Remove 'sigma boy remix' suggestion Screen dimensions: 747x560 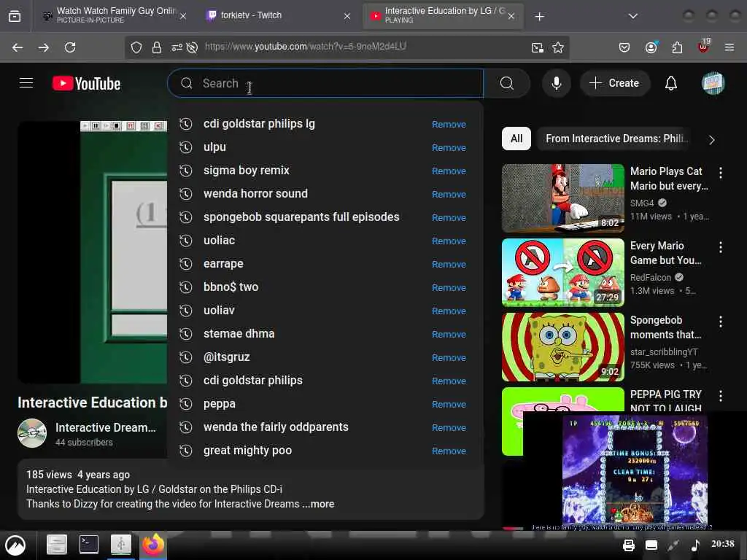click(x=449, y=171)
